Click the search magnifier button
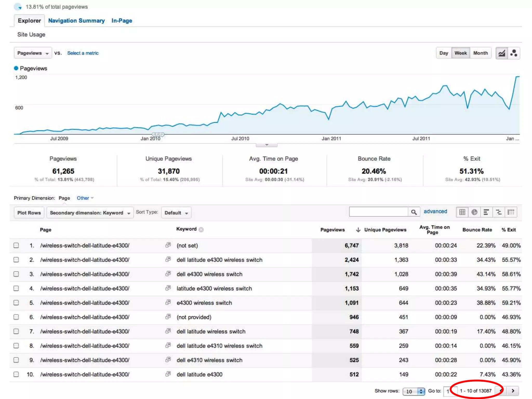This screenshot has width=532, height=399. click(x=414, y=212)
